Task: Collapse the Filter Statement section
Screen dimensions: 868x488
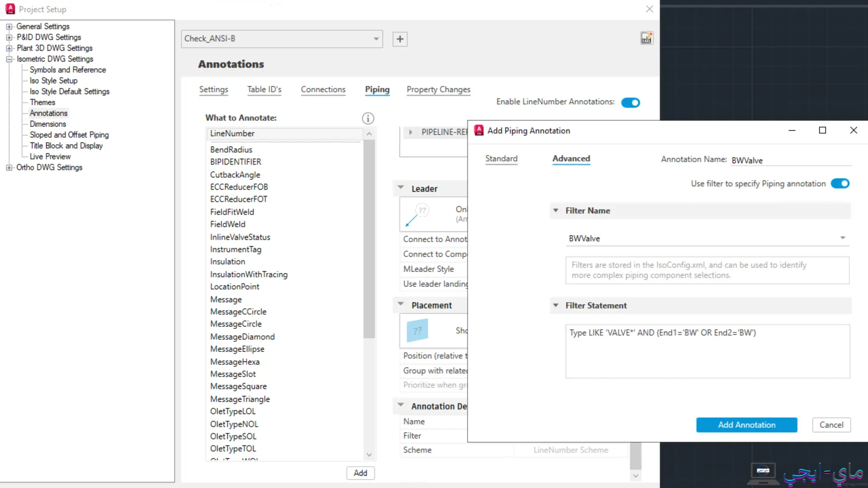Action: point(556,305)
